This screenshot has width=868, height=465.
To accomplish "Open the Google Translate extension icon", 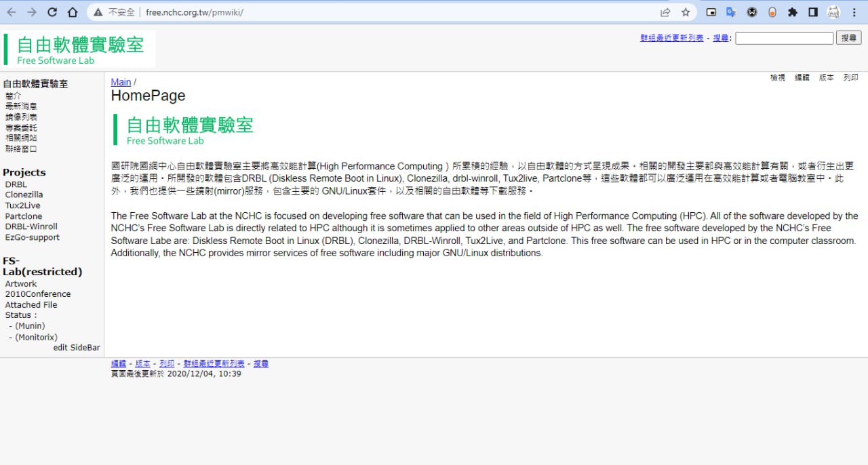I will point(731,12).
